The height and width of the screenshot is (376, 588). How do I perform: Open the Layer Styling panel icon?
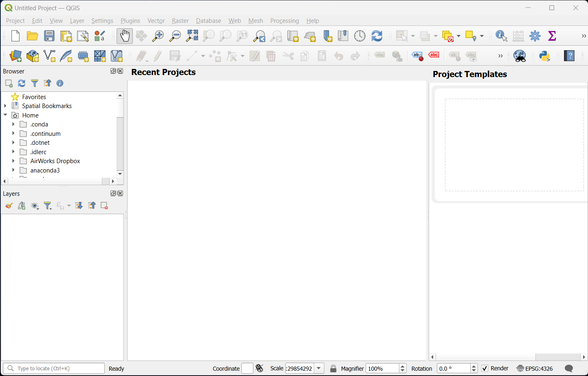pyautogui.click(x=9, y=206)
